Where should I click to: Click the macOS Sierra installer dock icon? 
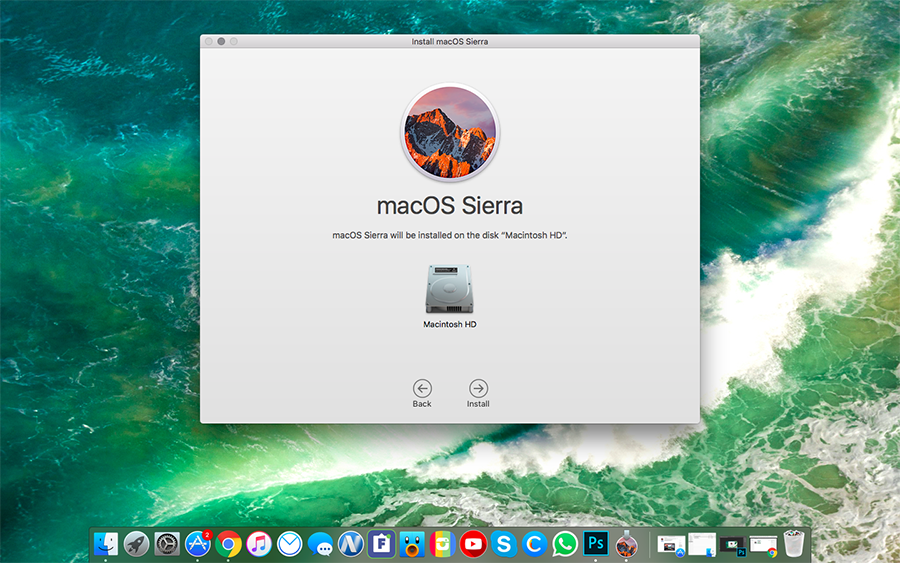click(626, 544)
